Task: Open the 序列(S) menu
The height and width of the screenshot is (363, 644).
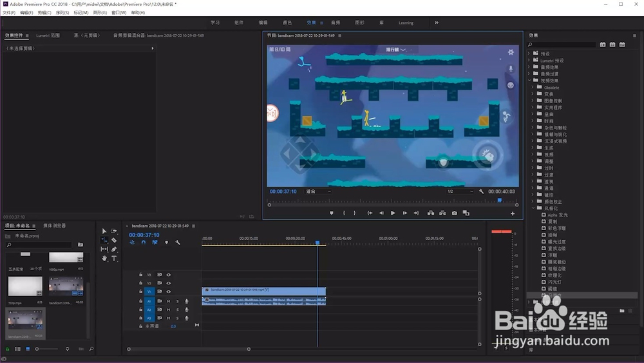Action: point(62,13)
